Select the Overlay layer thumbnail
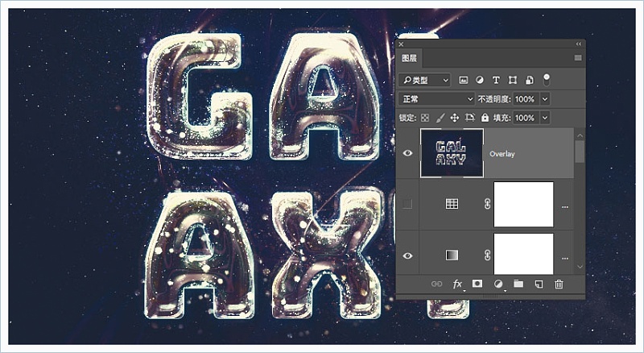644x353 pixels. tap(452, 152)
